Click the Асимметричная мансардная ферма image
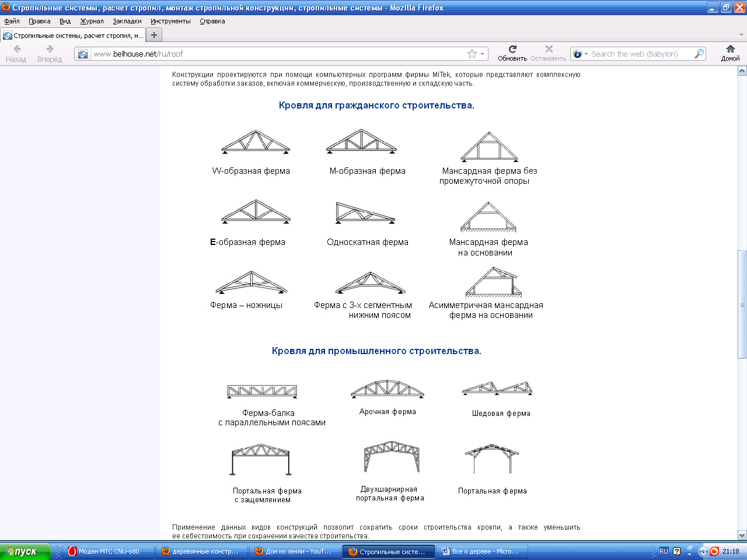This screenshot has height=560, width=747. point(494,282)
